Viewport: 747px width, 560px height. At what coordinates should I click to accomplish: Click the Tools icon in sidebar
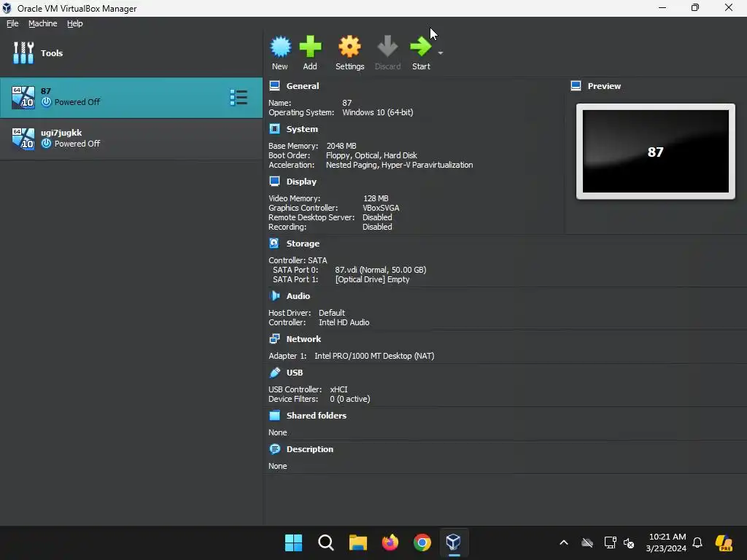click(x=23, y=52)
